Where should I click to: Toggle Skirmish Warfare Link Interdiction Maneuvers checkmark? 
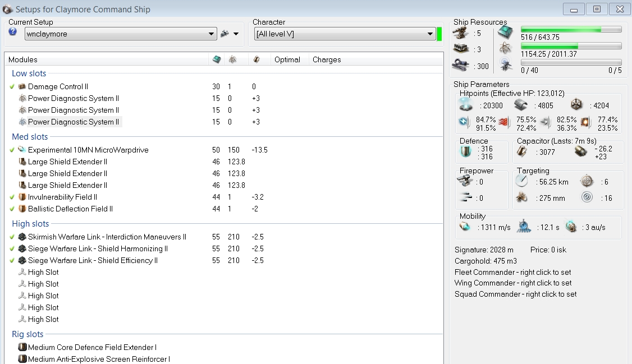(x=12, y=237)
